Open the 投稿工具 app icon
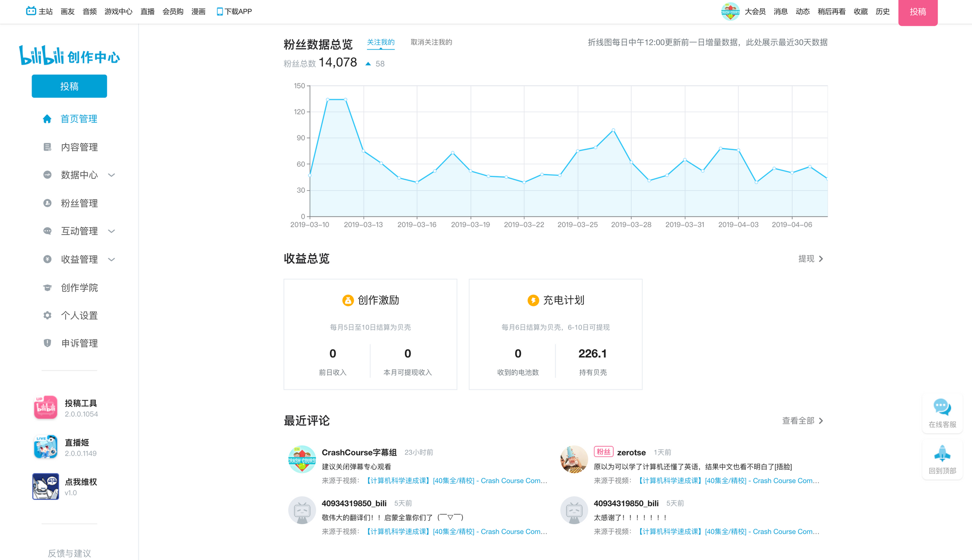This screenshot has width=972, height=560. click(x=46, y=407)
